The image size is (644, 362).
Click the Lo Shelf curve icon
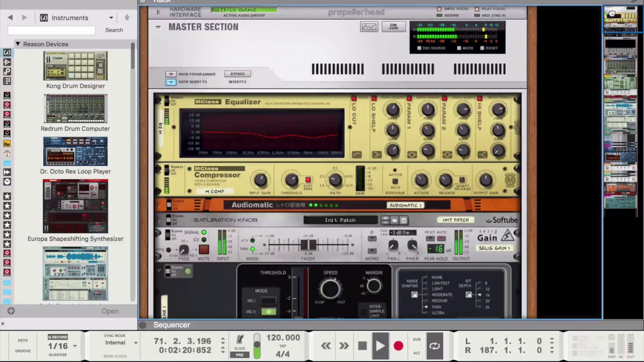(x=377, y=155)
